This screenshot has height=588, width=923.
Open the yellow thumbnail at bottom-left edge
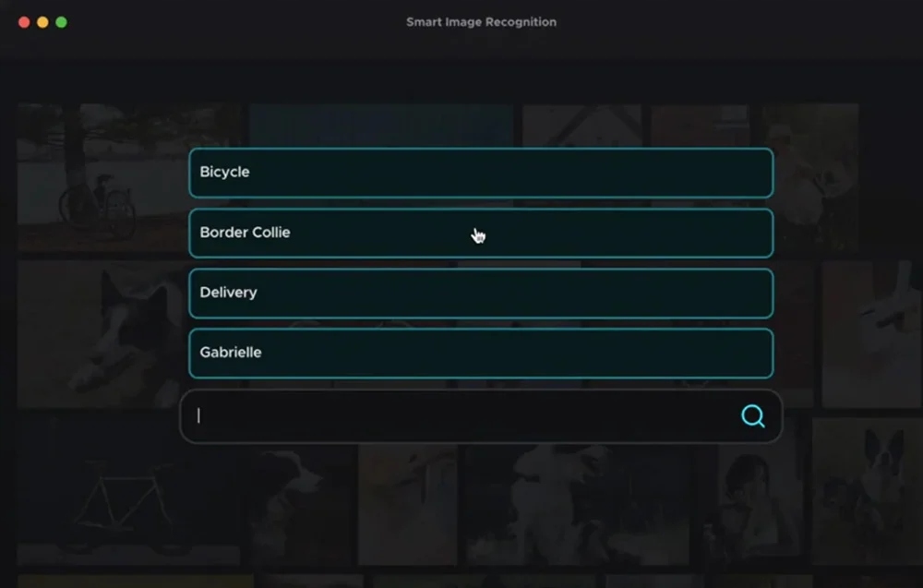coord(136,582)
